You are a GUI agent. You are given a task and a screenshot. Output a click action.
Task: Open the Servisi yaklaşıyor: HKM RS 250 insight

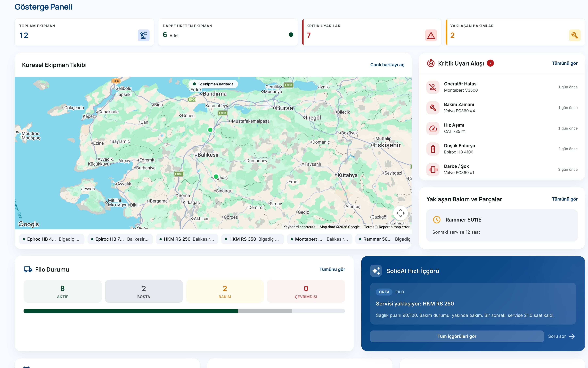click(x=473, y=304)
